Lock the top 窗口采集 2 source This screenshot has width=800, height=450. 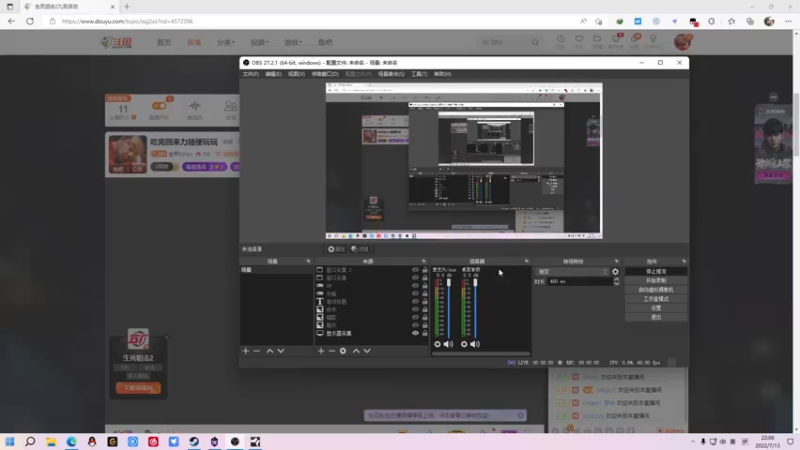point(424,270)
